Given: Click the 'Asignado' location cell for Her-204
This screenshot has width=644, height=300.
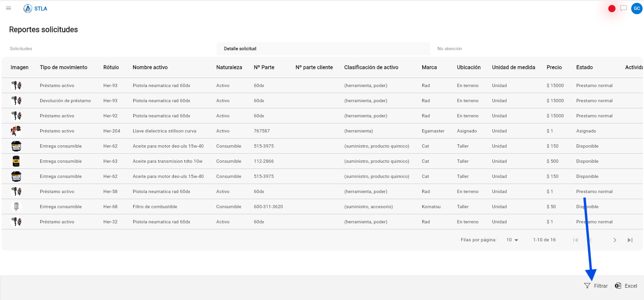Looking at the screenshot, I should 467,131.
